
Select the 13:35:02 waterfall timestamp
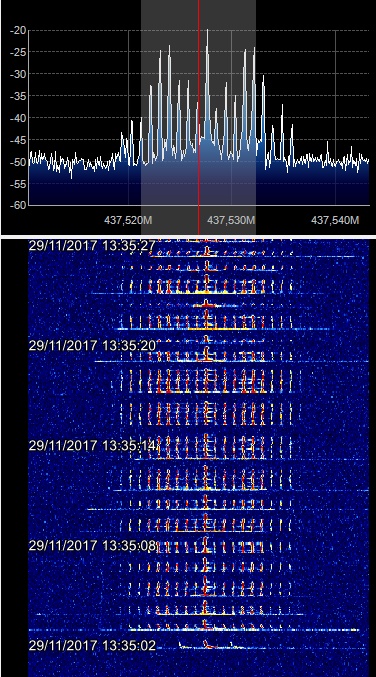pos(92,645)
